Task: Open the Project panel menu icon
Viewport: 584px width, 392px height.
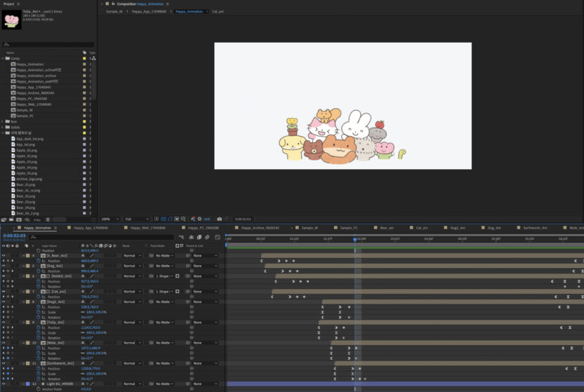Action: tap(18, 4)
